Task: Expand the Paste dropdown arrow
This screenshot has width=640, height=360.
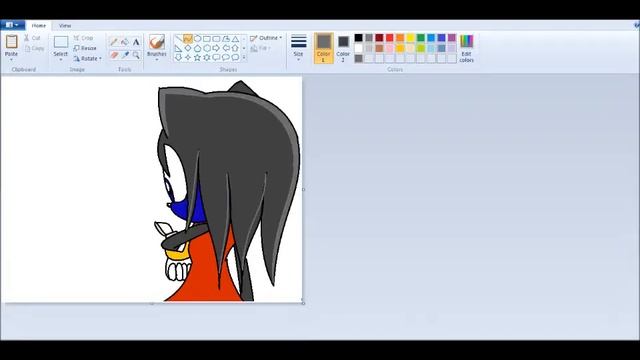Action: 11,60
